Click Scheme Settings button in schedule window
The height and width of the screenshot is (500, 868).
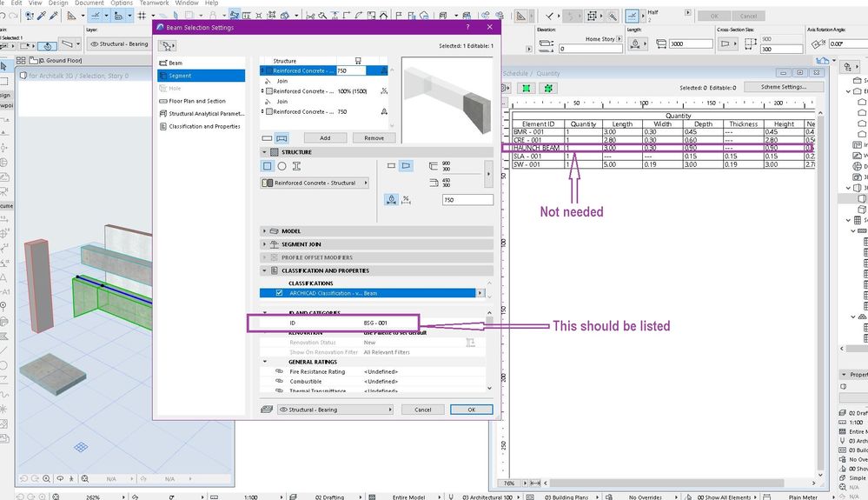click(x=784, y=87)
